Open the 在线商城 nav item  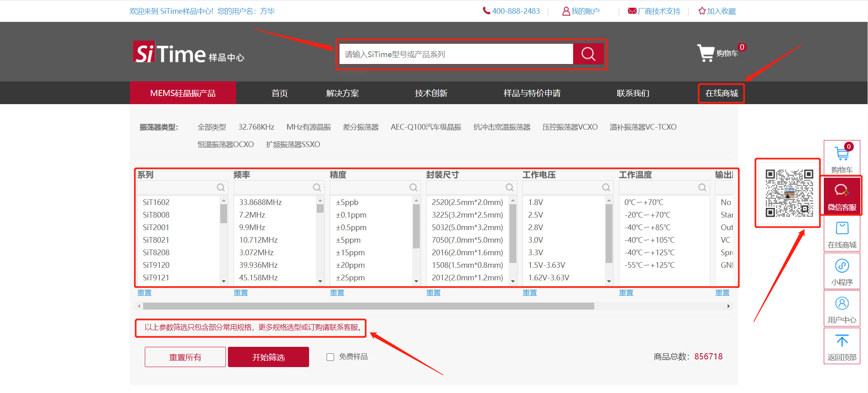[722, 93]
